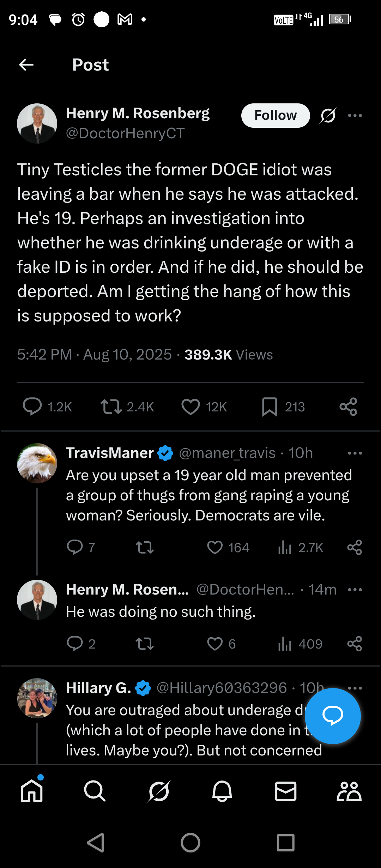This screenshot has width=381, height=868.
Task: Open Search tab in bottom navigation
Action: click(x=95, y=791)
